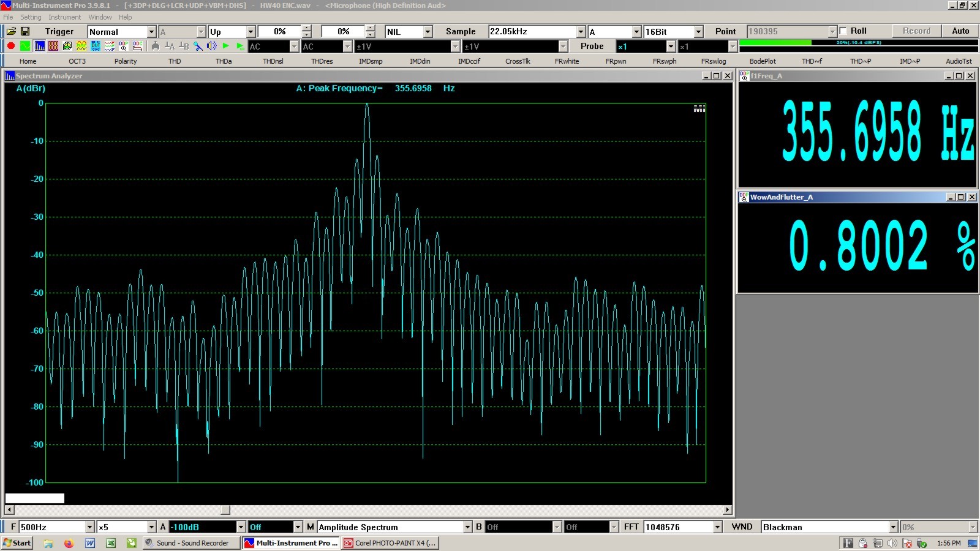The image size is (980, 551).
Task: Click the blue probe tool icon
Action: tap(198, 46)
